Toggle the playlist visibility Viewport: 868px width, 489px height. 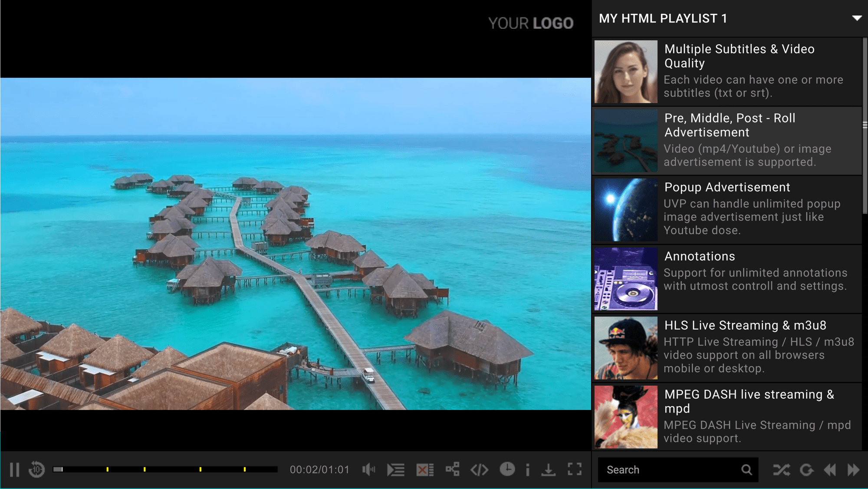click(x=396, y=469)
